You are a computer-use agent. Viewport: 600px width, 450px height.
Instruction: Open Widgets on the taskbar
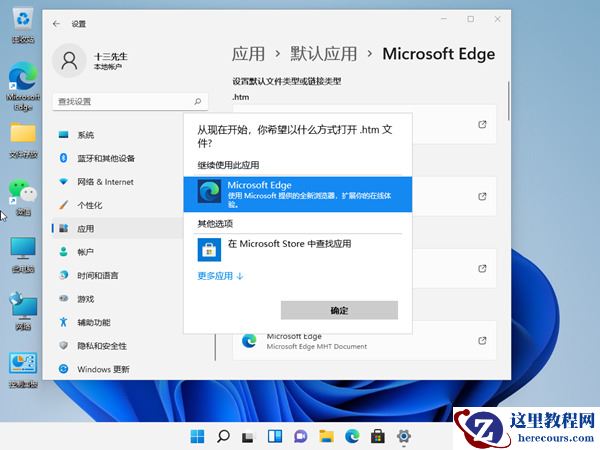(x=275, y=436)
